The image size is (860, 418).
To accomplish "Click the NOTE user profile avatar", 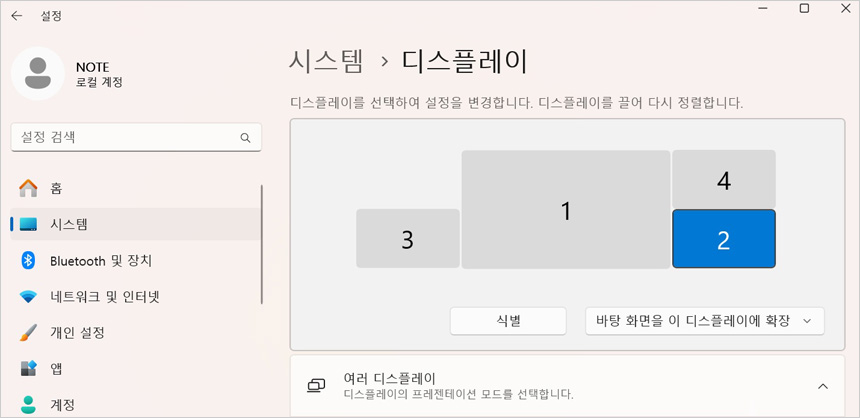I will [x=38, y=73].
